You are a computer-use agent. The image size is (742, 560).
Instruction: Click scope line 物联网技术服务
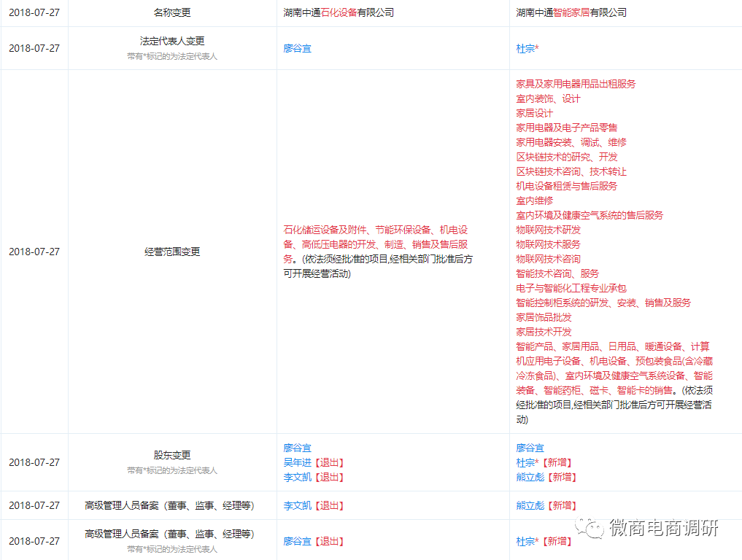tap(548, 244)
